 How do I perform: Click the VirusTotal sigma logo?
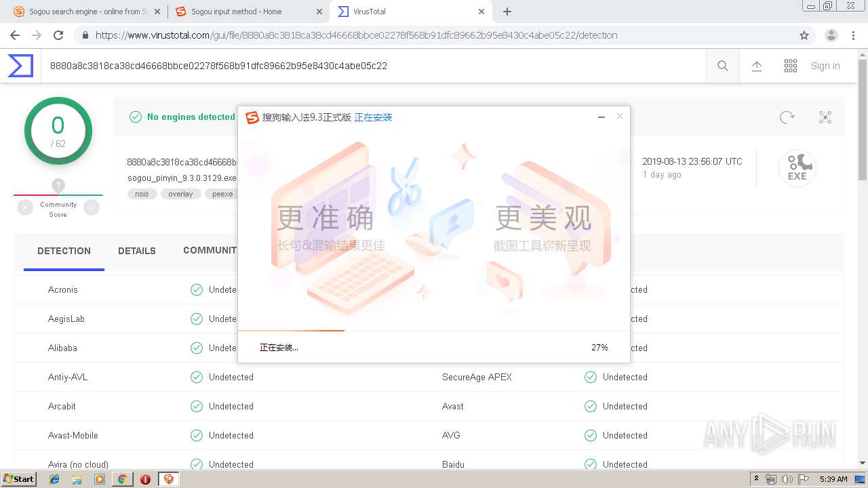pos(20,66)
